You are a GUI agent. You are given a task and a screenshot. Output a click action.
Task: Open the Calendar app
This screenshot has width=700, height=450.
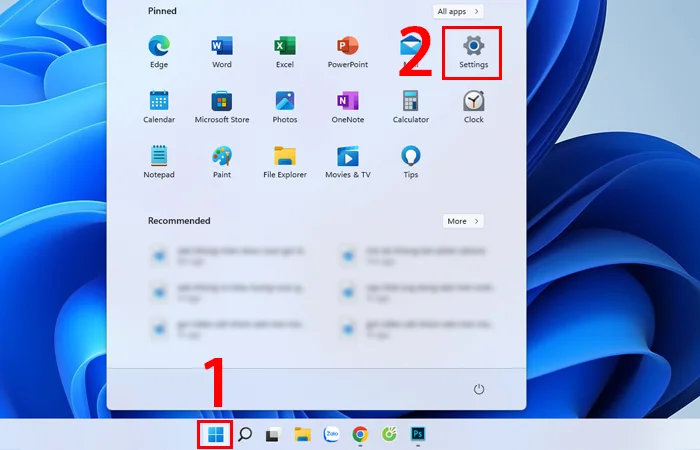click(x=159, y=102)
